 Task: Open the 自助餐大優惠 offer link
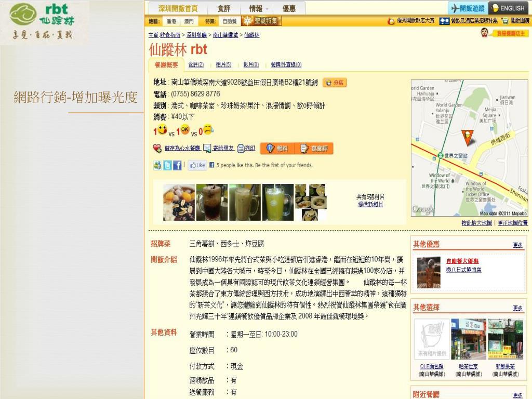(462, 261)
